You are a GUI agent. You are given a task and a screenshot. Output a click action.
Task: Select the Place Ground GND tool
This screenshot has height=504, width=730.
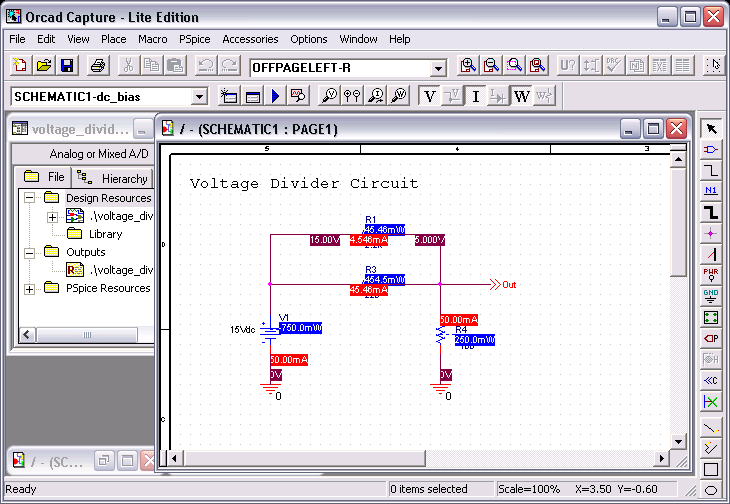coord(711,296)
